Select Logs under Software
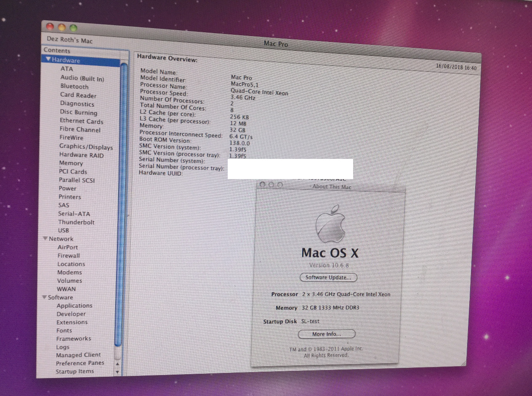 (63, 347)
